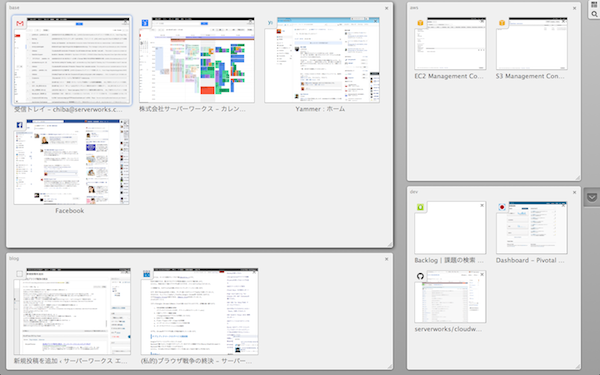Close the Backlog tab thumbnail

click(482, 205)
